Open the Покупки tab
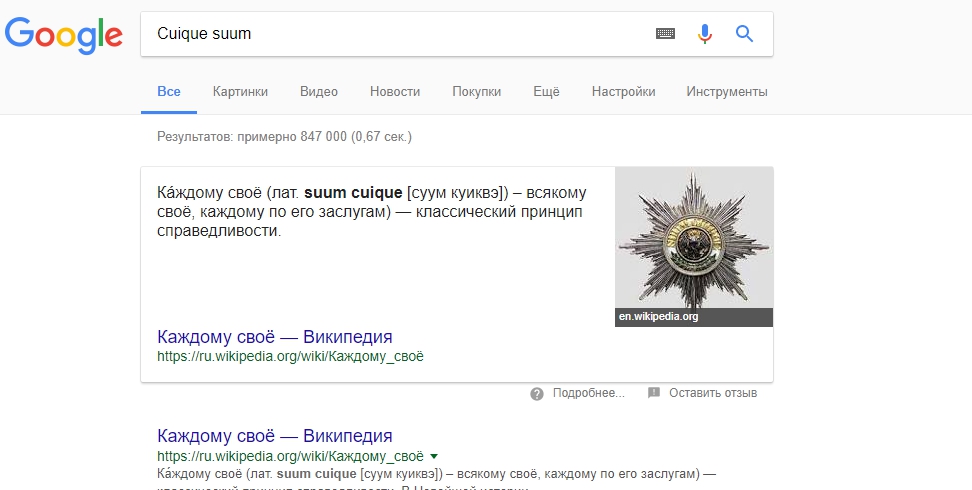972x490 pixels. (x=476, y=92)
